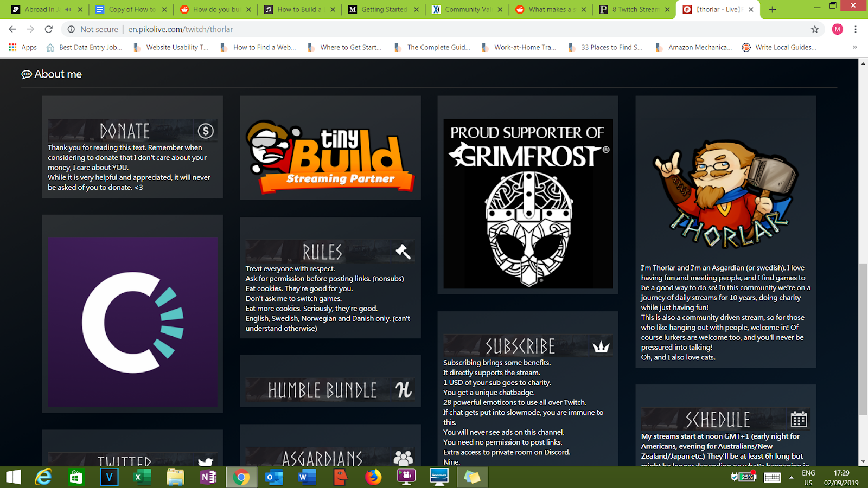Open Best Data Entry Job bookmark
The height and width of the screenshot is (488, 868).
tap(85, 47)
